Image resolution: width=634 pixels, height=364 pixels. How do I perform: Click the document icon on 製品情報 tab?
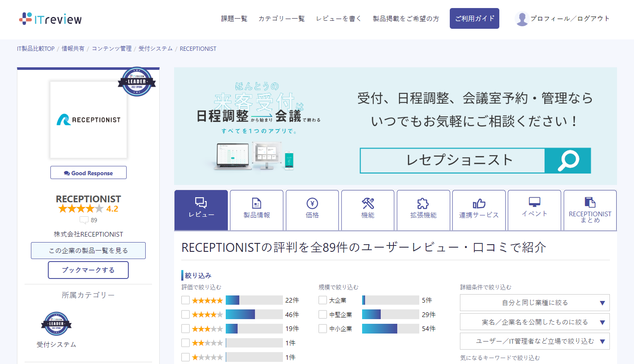[257, 203]
